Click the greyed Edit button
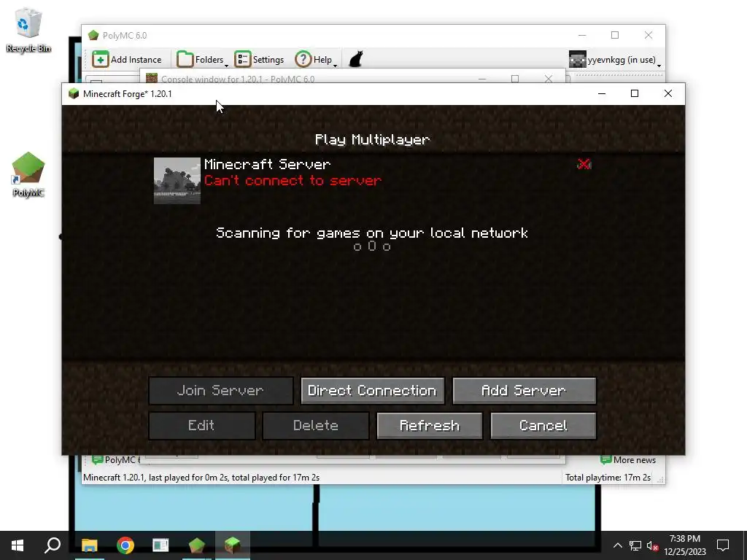The height and width of the screenshot is (560, 747). pos(201,425)
